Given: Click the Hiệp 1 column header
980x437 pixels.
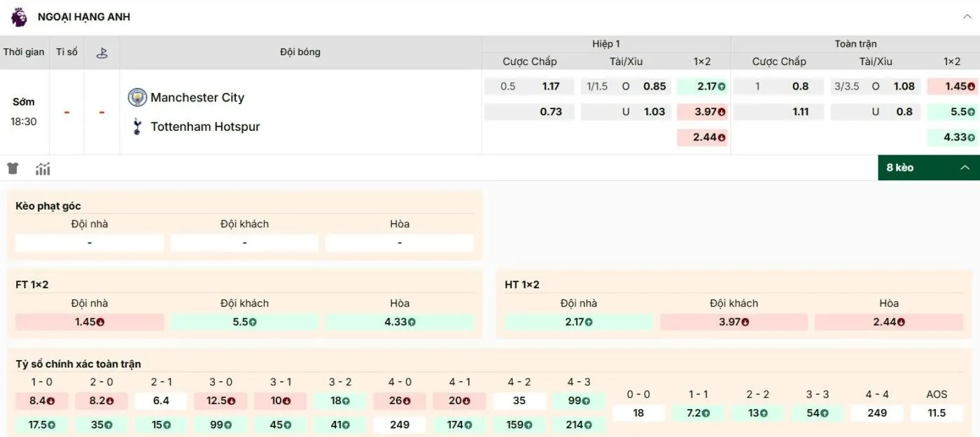Looking at the screenshot, I should click(606, 43).
